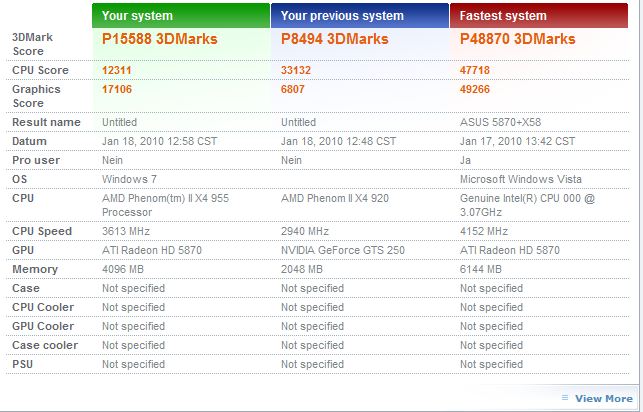Click the P15588 3DMarks score

(160, 39)
